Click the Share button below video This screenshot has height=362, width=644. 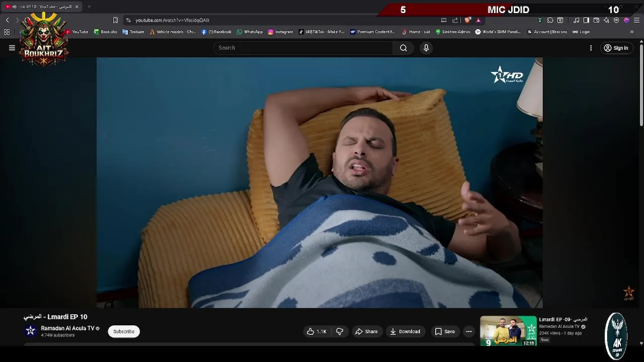(x=366, y=331)
